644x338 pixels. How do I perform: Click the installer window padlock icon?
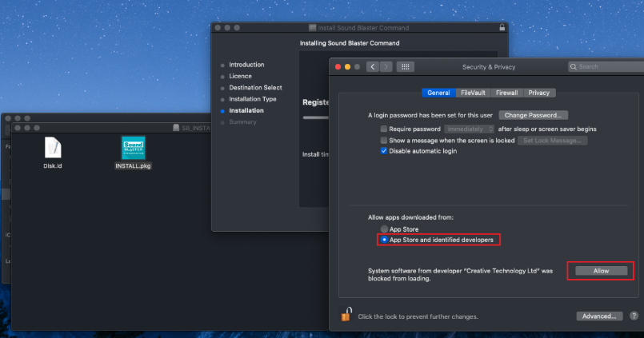[502, 27]
